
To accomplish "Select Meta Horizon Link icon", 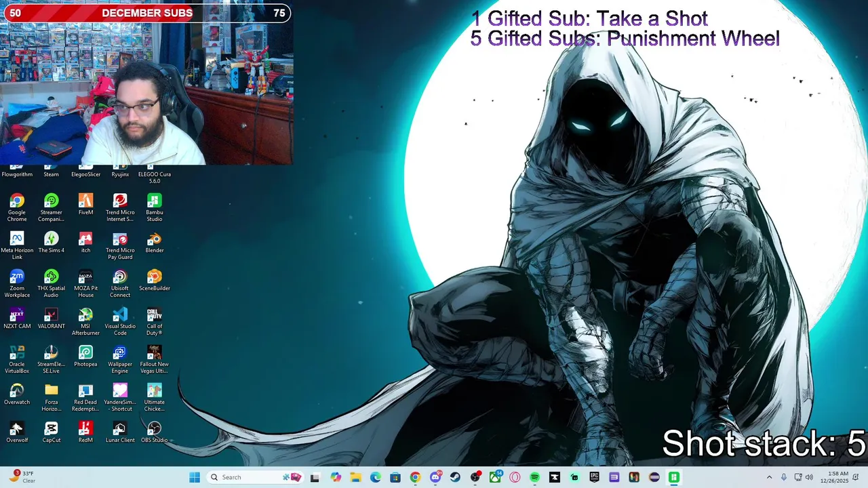I will [x=17, y=245].
